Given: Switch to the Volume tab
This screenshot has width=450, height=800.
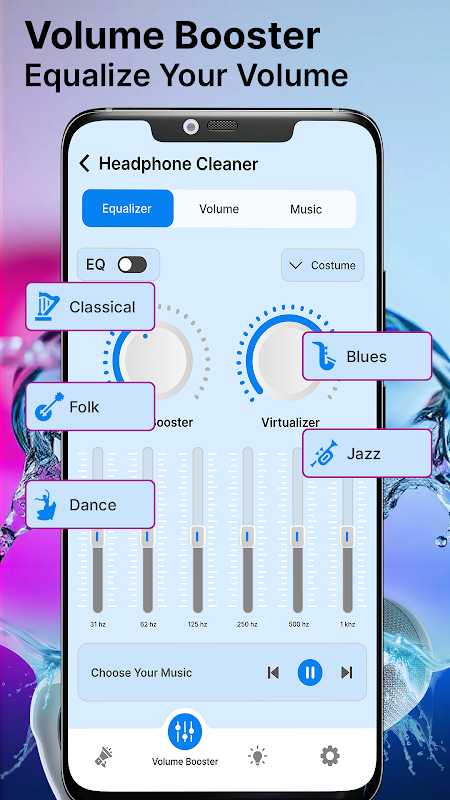Looking at the screenshot, I should (x=219, y=209).
